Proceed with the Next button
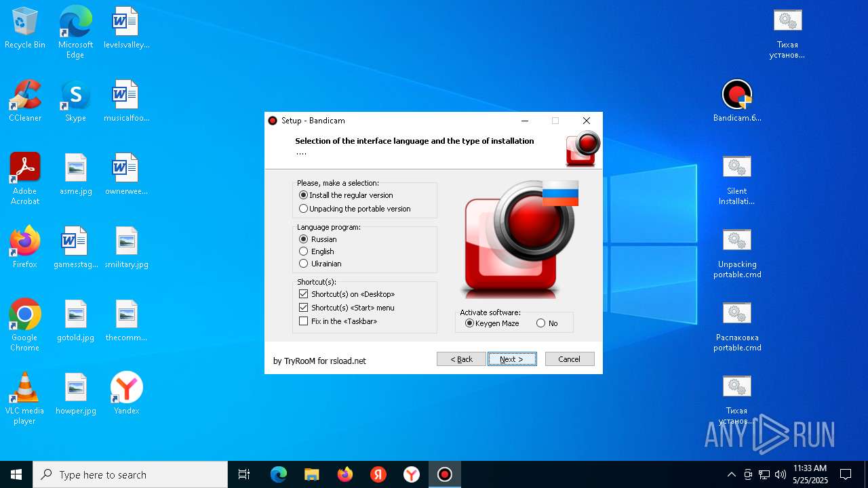 512,359
